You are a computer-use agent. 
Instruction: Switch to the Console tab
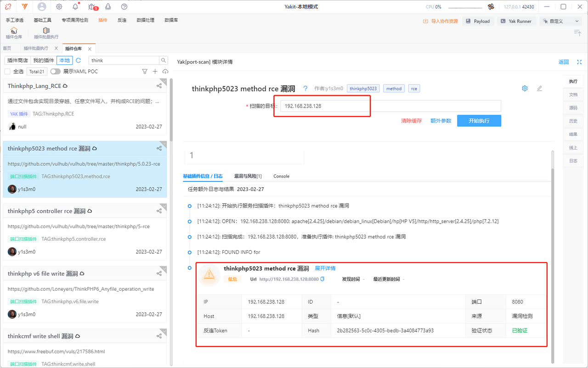click(281, 176)
